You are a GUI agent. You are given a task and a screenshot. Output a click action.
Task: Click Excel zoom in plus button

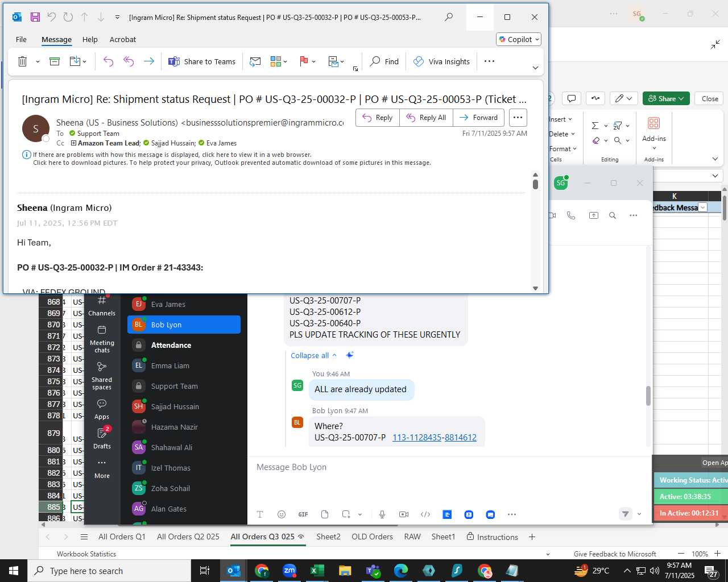click(717, 554)
